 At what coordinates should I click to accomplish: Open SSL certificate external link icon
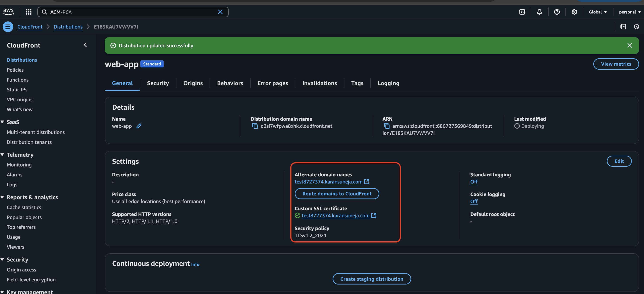(x=374, y=215)
